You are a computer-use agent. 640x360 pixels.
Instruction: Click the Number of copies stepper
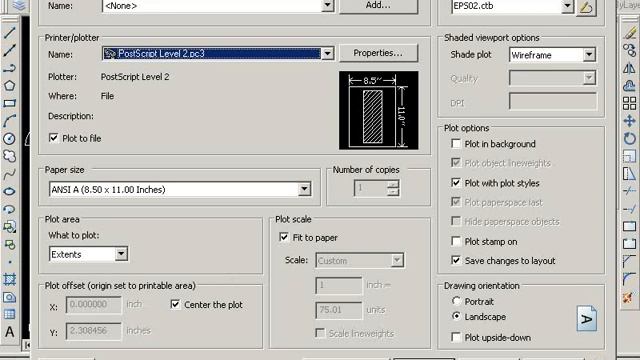(x=393, y=188)
